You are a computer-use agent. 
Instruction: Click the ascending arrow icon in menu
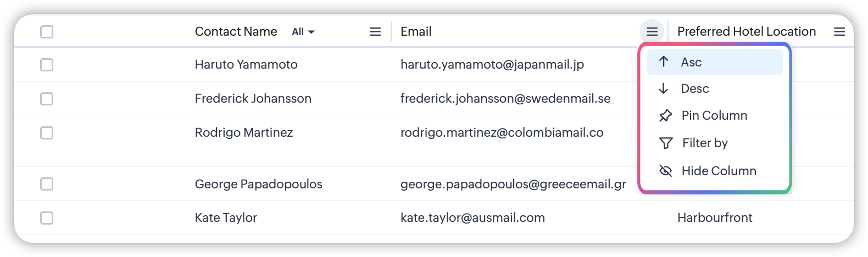tap(664, 62)
